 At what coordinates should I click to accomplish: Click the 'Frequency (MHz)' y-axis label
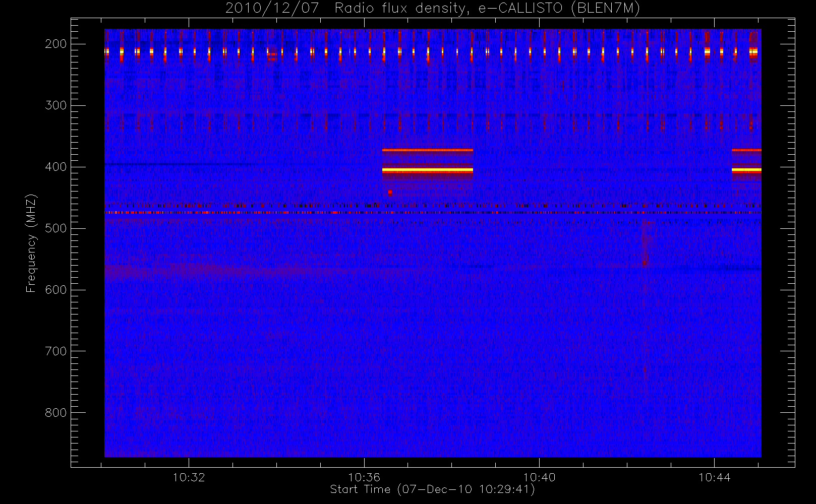(x=31, y=243)
